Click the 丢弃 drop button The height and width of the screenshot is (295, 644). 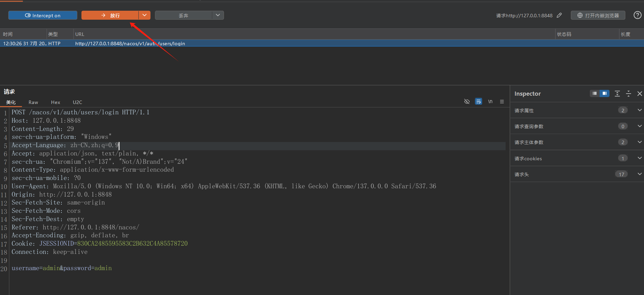[183, 15]
